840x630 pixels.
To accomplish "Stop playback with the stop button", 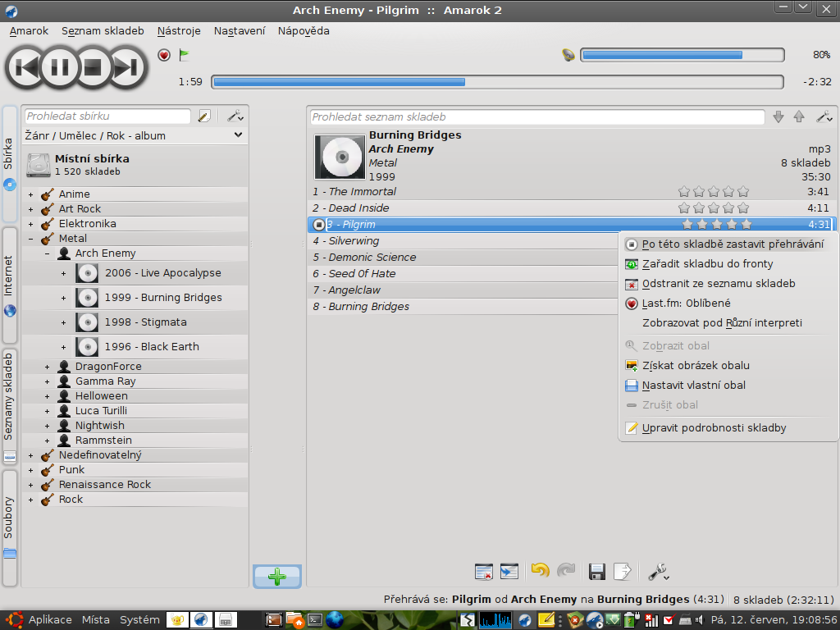I will pos(92,67).
